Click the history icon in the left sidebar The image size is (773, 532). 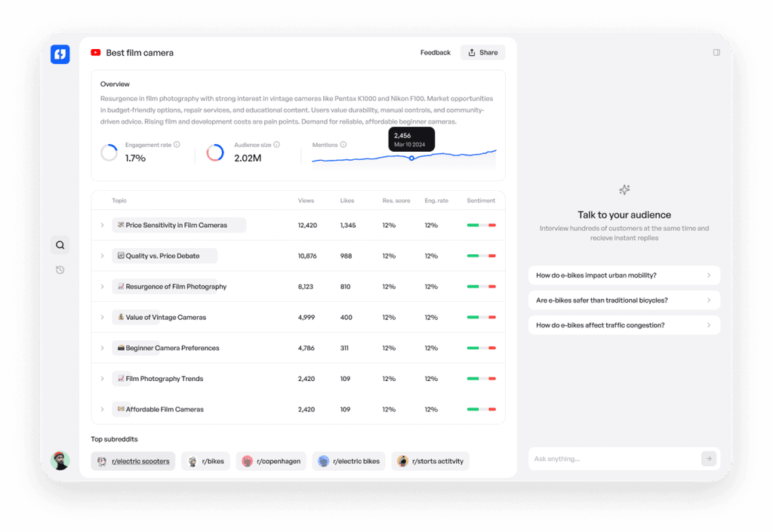coord(60,269)
